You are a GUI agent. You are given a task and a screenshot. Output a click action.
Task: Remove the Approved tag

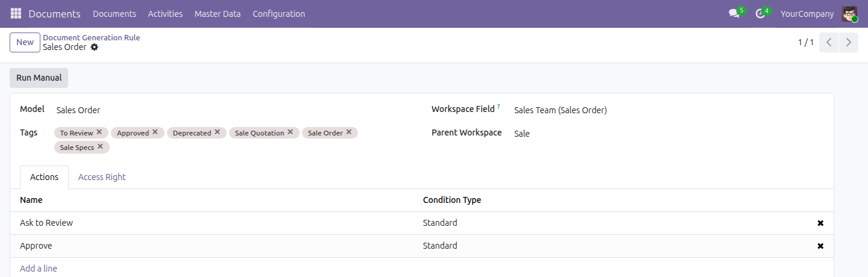click(x=155, y=132)
